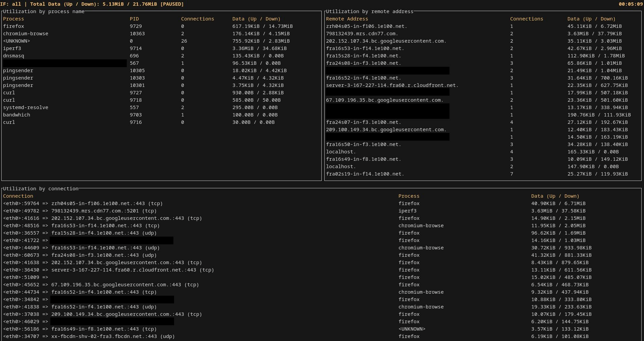Click the 00:05:09 elapsed time counter

(x=631, y=4)
